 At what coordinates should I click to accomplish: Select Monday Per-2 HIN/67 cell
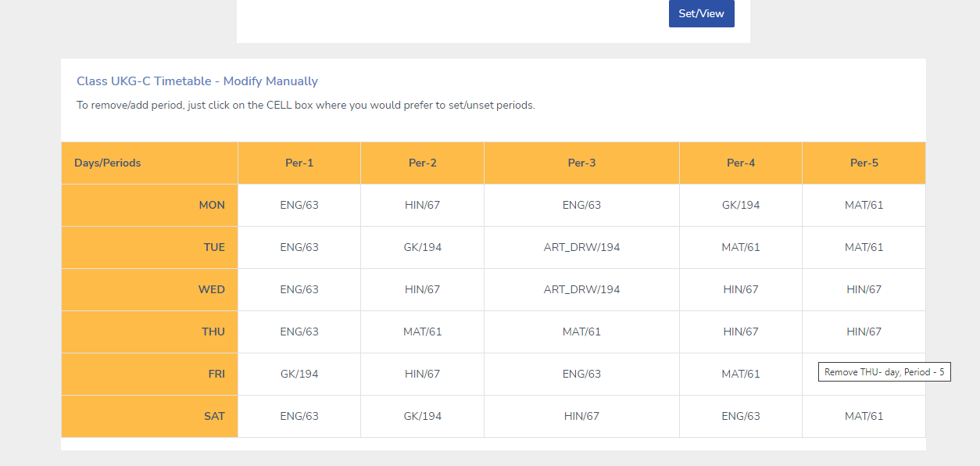[423, 206]
